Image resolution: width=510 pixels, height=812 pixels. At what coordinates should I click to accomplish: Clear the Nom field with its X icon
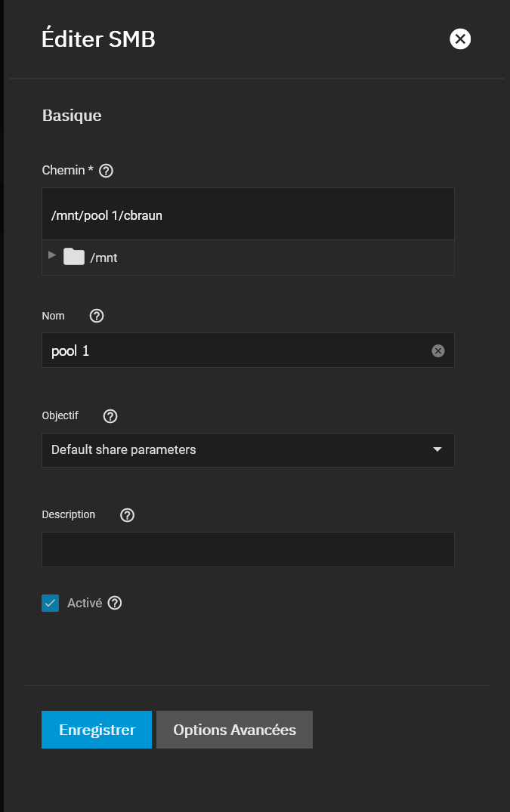[438, 351]
